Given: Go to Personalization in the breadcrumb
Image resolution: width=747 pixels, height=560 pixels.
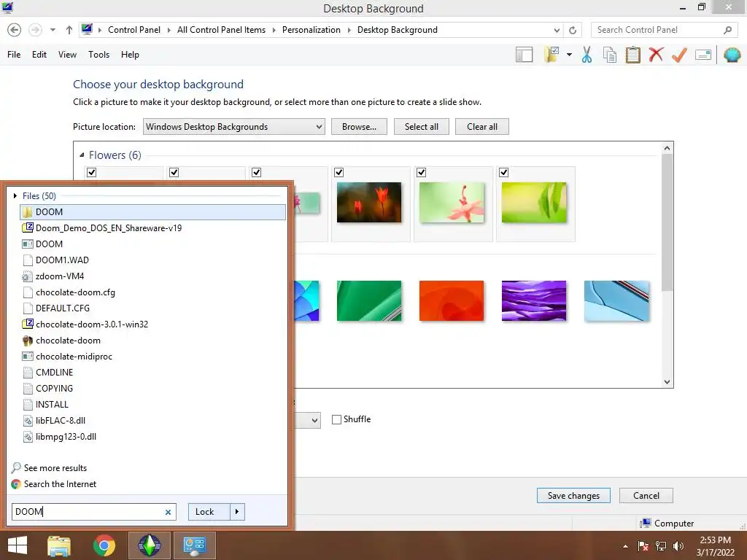Looking at the screenshot, I should 311,30.
